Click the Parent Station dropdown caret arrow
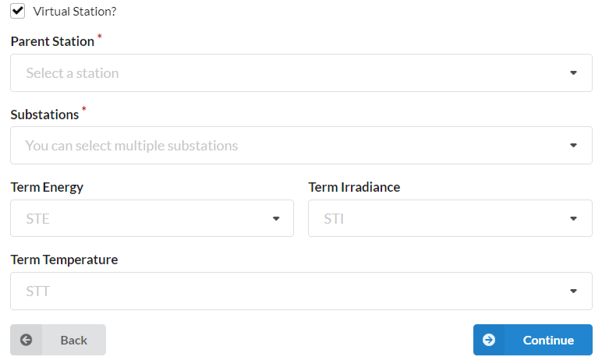 pyautogui.click(x=573, y=72)
